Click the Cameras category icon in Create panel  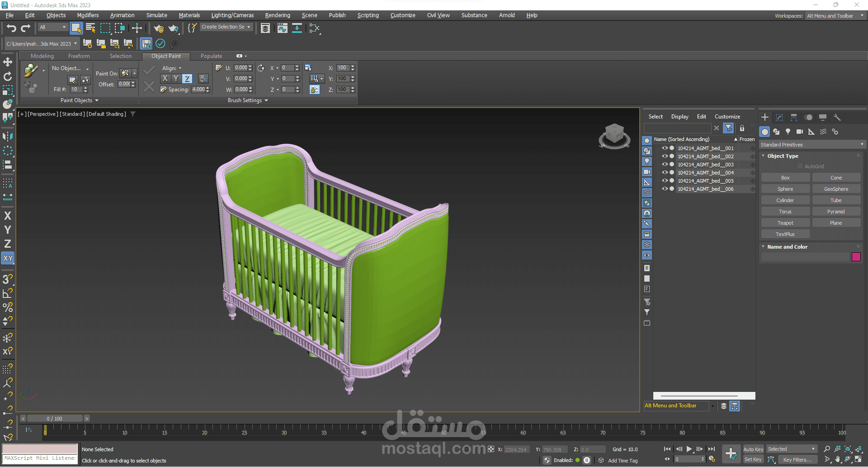800,132
